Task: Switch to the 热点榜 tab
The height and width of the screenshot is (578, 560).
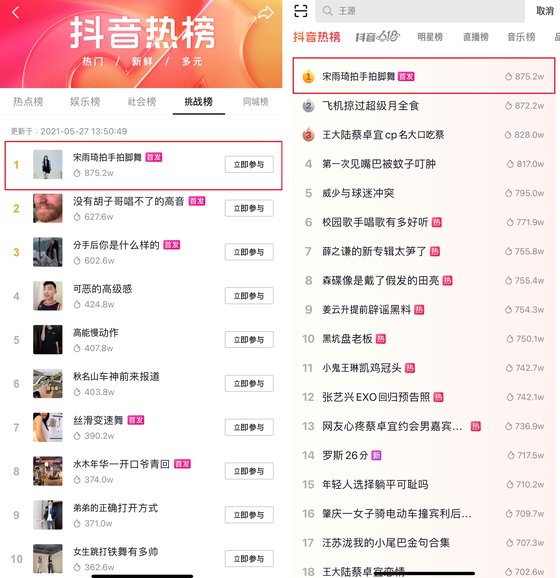Action: tap(28, 101)
